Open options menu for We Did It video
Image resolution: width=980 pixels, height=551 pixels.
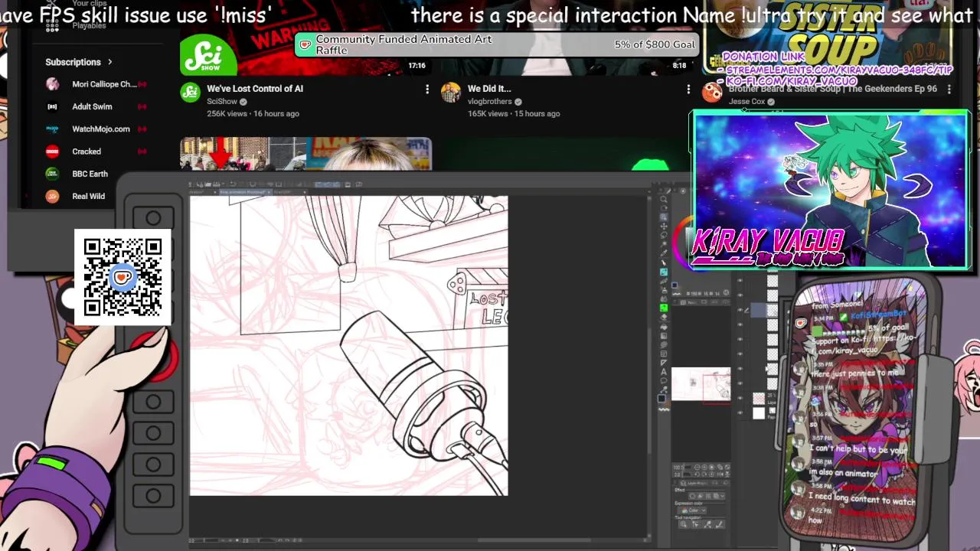688,90
